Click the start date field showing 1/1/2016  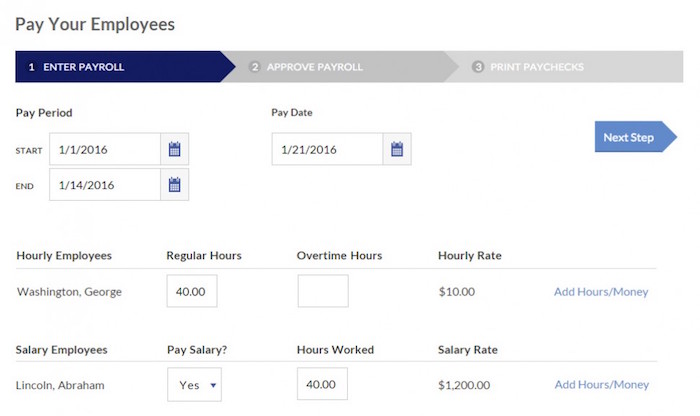point(105,150)
